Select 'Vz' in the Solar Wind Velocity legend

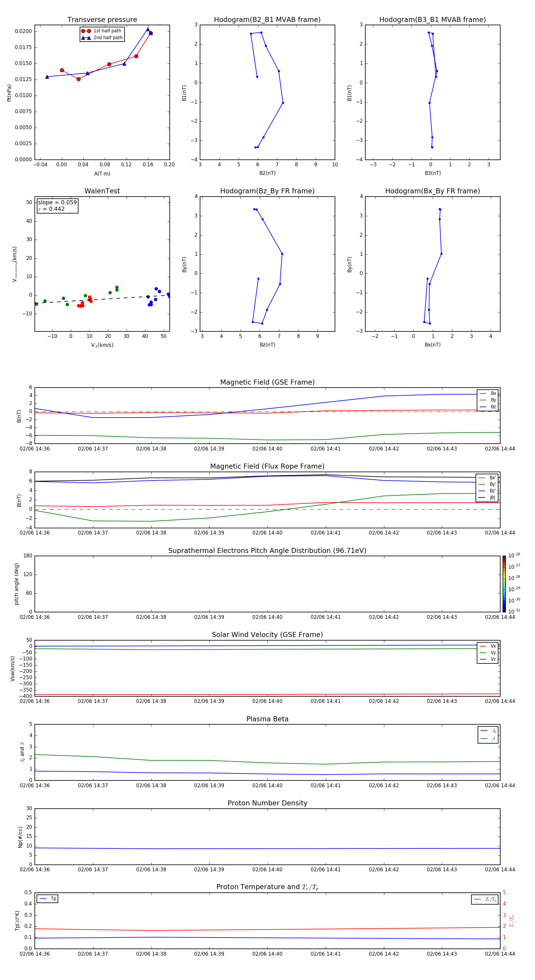pos(488,659)
